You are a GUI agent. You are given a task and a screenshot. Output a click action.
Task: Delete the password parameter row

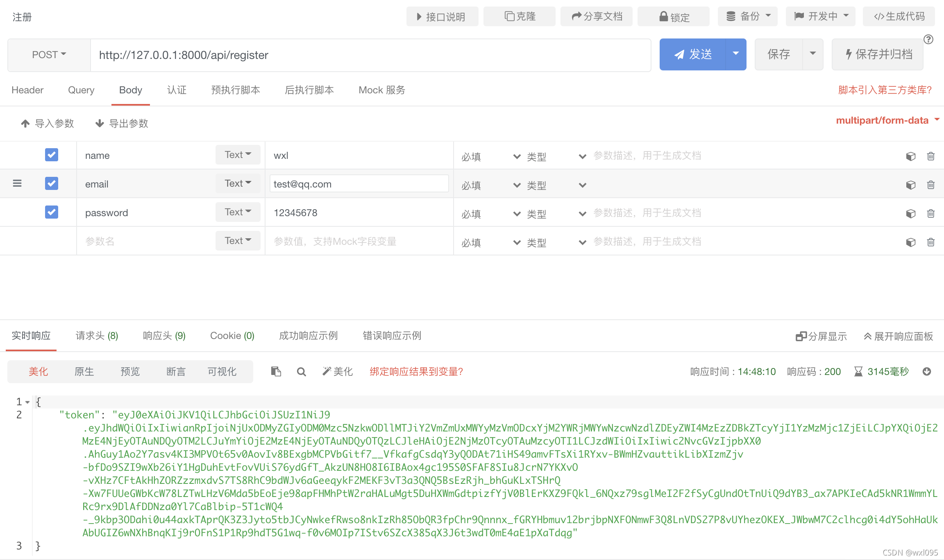point(930,213)
